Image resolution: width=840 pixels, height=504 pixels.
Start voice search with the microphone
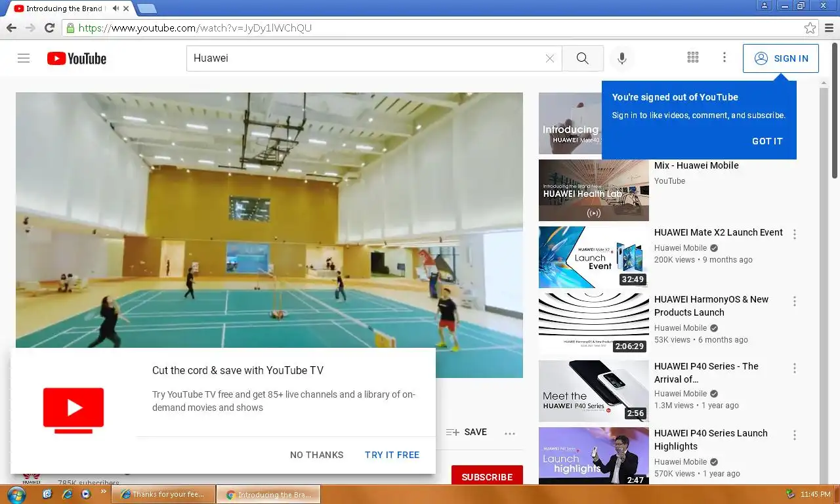pyautogui.click(x=622, y=58)
